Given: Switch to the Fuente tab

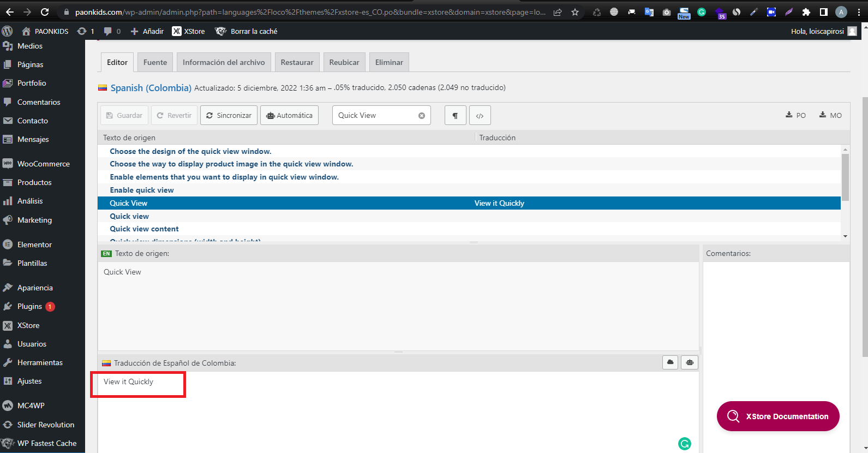Looking at the screenshot, I should 155,62.
